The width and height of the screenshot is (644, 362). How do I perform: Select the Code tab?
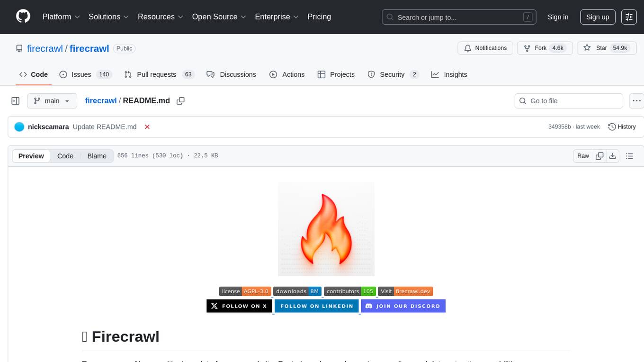click(34, 74)
